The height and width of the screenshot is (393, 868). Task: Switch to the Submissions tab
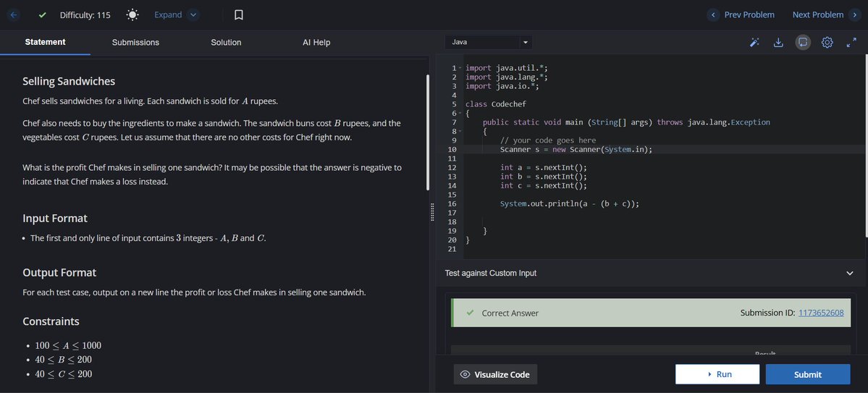(x=135, y=42)
